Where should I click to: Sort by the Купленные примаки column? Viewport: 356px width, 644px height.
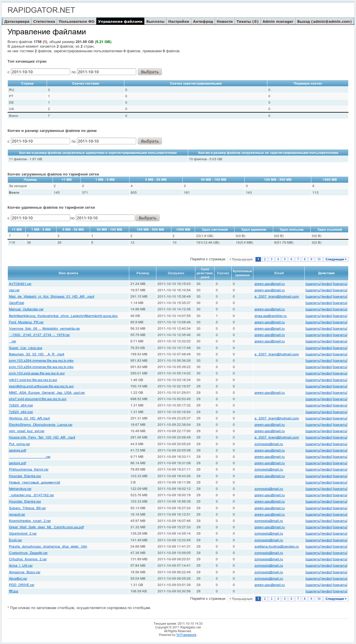242,273
